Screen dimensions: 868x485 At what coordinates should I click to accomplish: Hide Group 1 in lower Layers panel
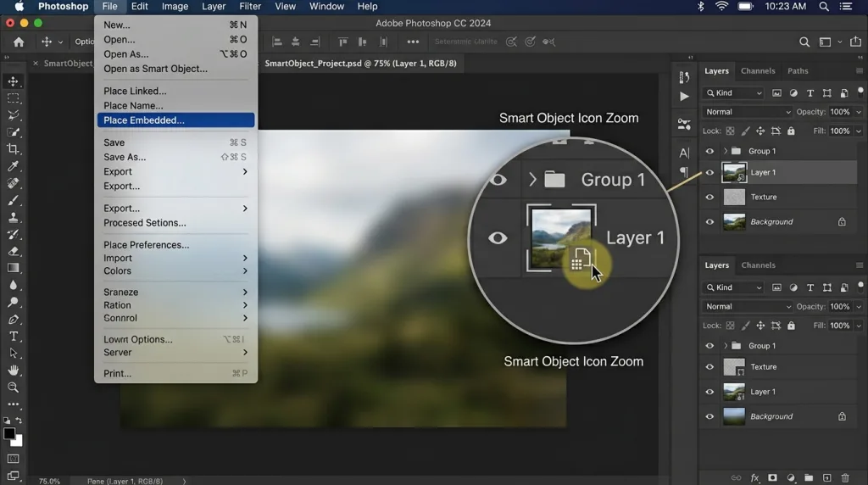(709, 346)
